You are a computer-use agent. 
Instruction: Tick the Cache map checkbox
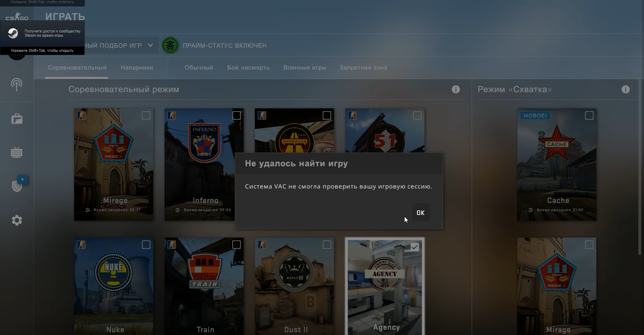coord(589,115)
